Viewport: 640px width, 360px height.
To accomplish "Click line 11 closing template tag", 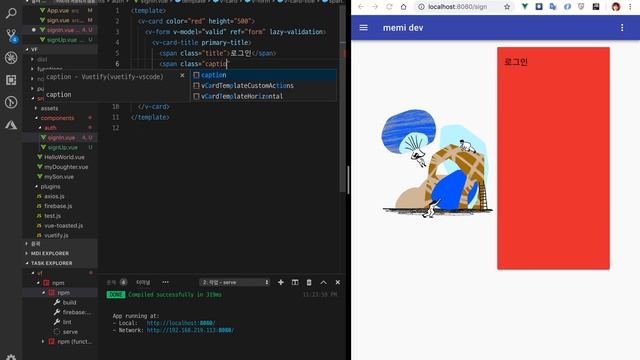I will pyautogui.click(x=150, y=117).
